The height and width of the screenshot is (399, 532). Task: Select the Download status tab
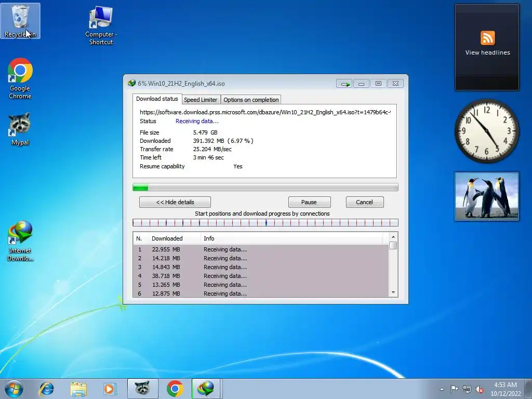[x=157, y=99]
